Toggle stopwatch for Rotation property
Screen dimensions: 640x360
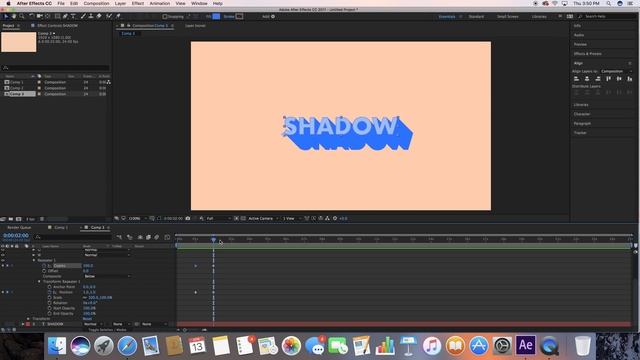point(49,303)
